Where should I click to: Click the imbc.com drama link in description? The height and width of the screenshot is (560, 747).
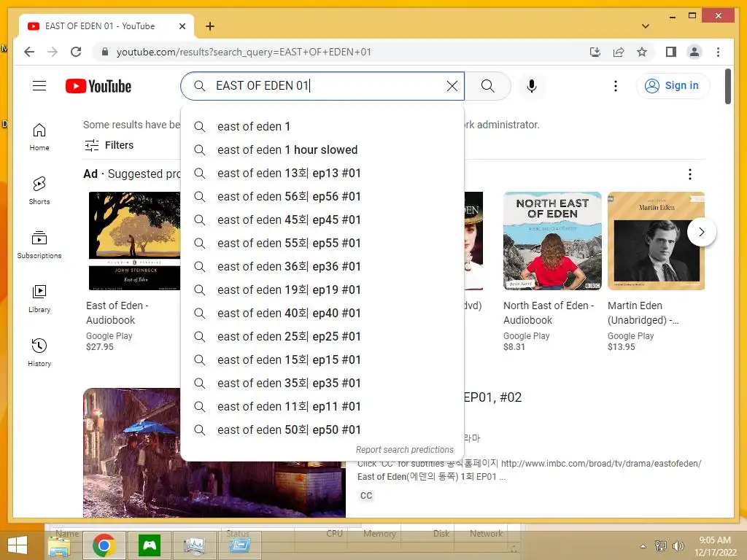tap(601, 463)
